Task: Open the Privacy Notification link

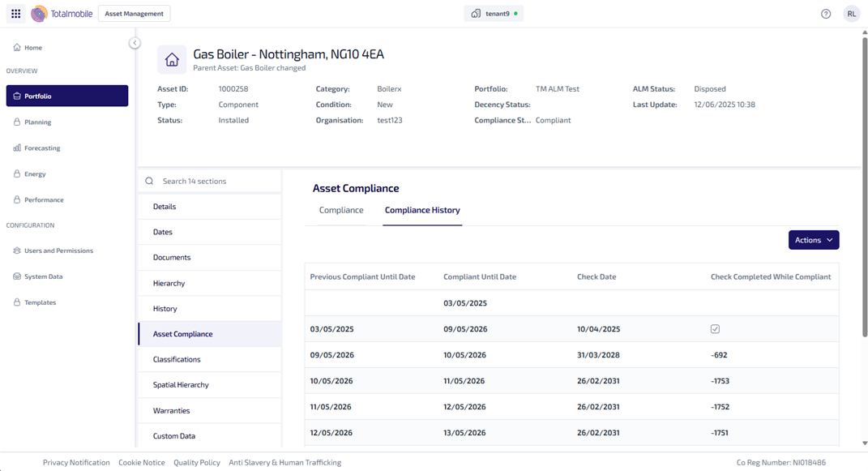Action: coord(76,462)
